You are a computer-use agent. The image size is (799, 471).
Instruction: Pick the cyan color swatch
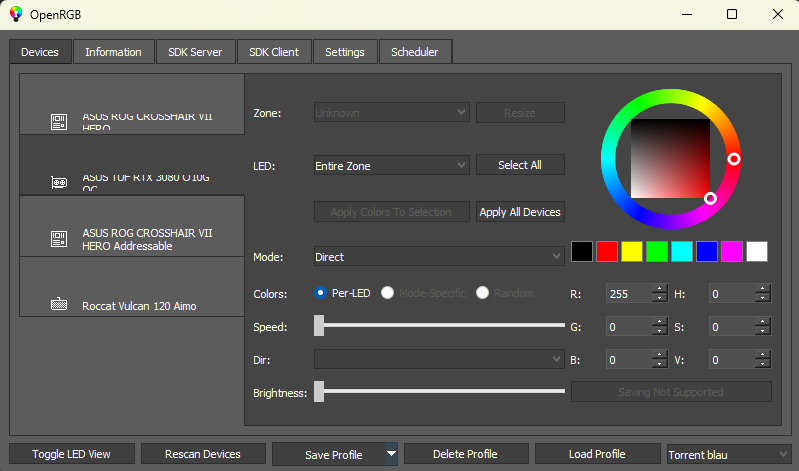[x=682, y=251]
